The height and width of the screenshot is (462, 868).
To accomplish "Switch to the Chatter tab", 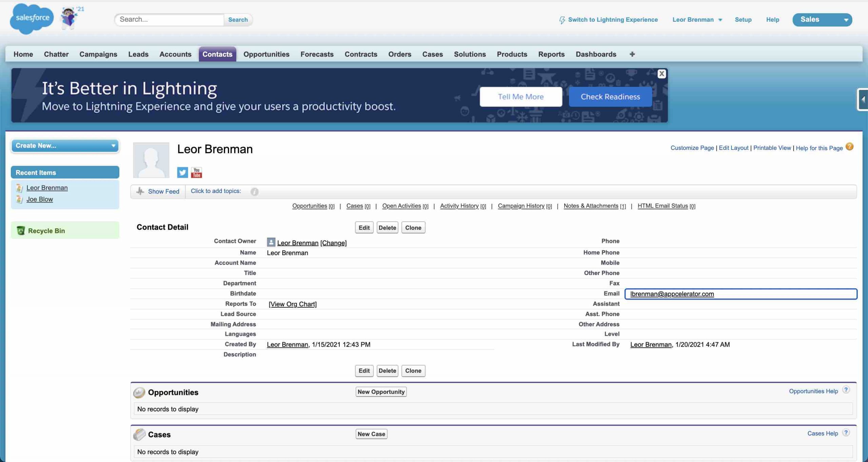I will click(56, 54).
